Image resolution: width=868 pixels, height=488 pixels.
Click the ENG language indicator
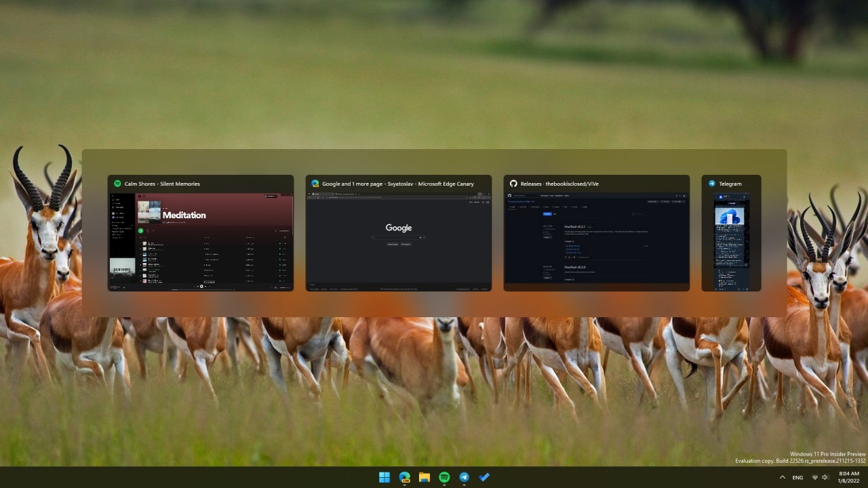pyautogui.click(x=798, y=478)
